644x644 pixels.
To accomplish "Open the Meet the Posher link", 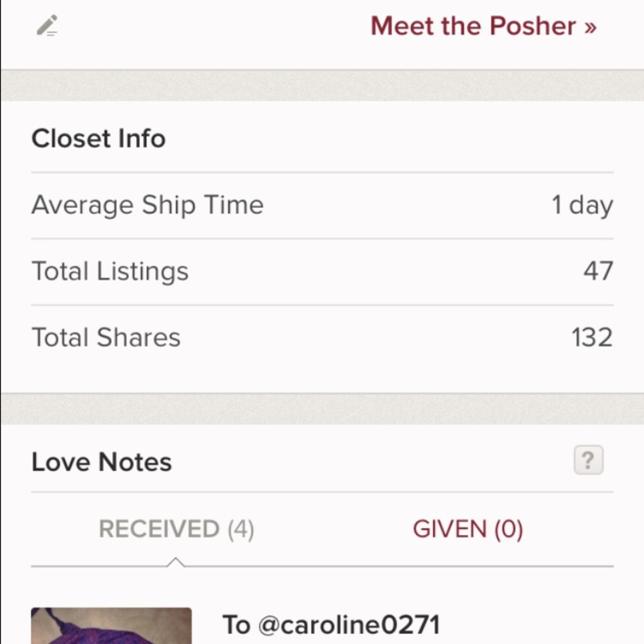I will [473, 26].
